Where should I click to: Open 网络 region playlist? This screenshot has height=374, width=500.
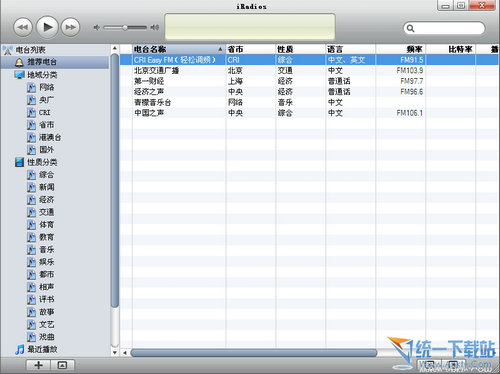[x=47, y=87]
